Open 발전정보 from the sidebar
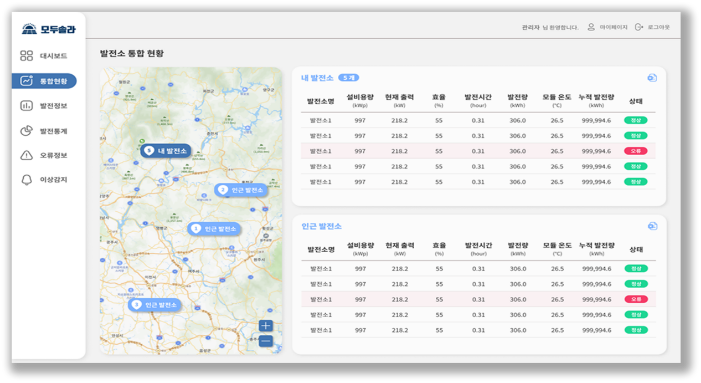 point(44,106)
